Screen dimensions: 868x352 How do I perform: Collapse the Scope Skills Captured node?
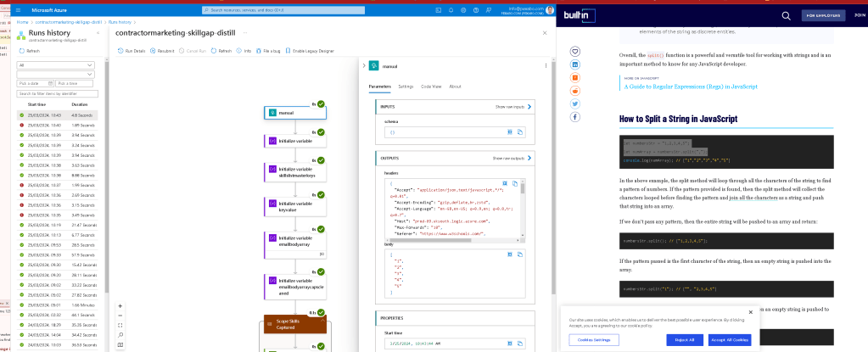click(x=322, y=320)
